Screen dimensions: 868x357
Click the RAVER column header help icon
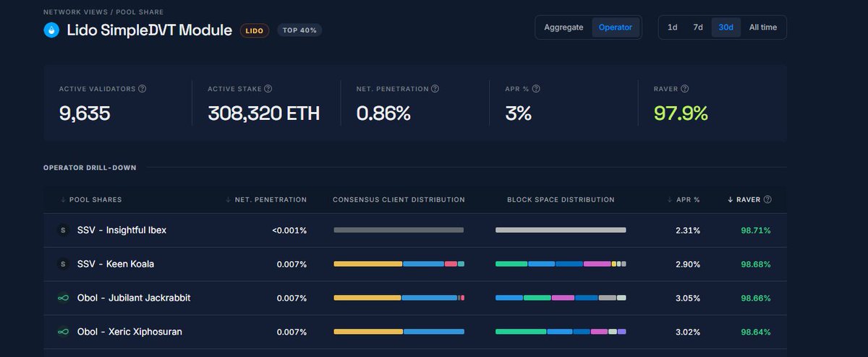(767, 199)
